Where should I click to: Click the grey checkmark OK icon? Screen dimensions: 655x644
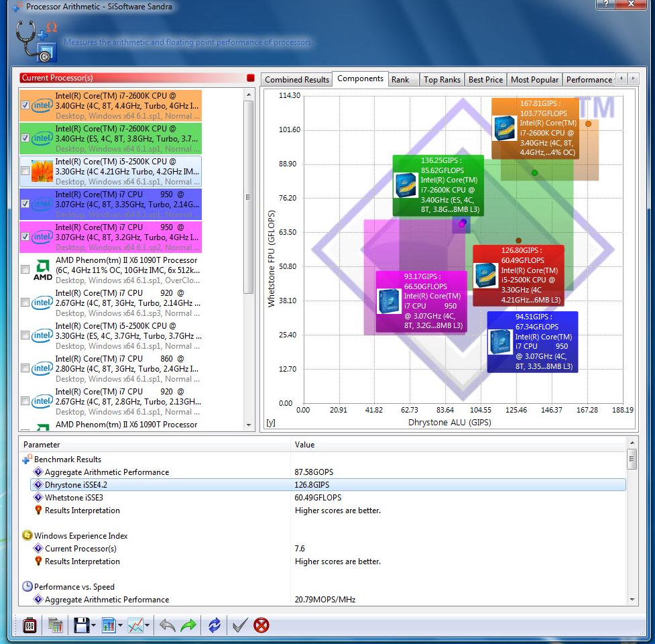point(240,625)
